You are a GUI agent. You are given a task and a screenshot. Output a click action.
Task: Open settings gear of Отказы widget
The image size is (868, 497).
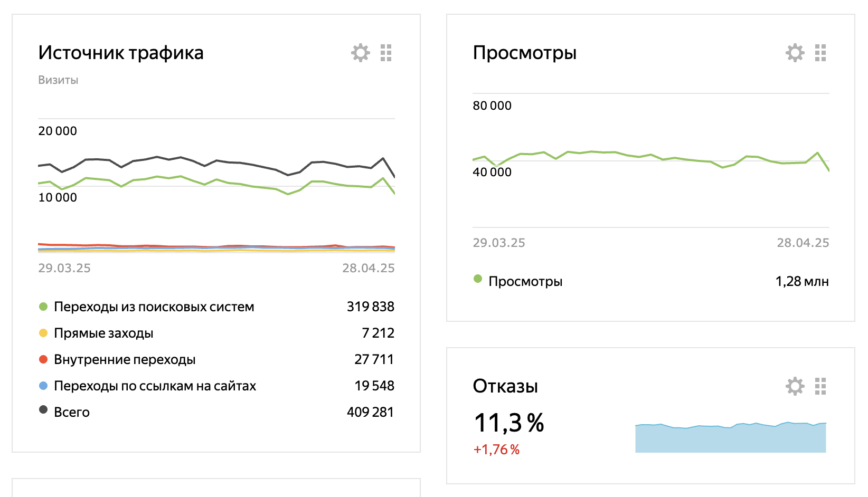[795, 386]
